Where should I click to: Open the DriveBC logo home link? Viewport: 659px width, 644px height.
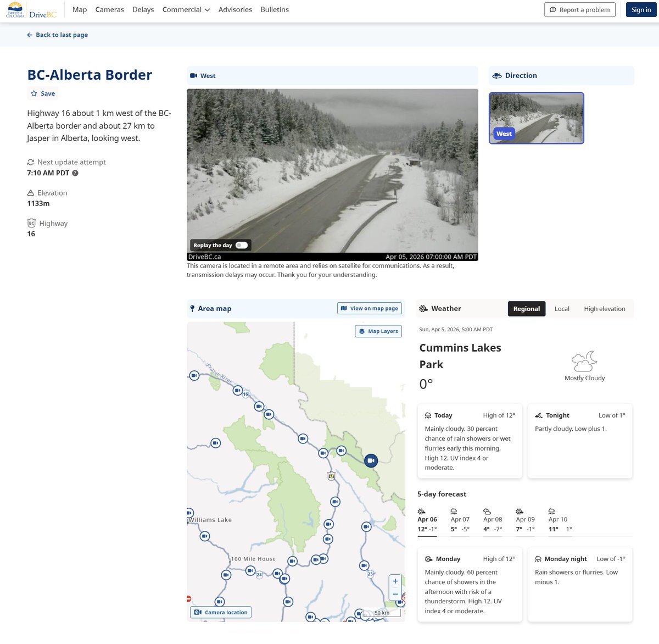pos(31,10)
